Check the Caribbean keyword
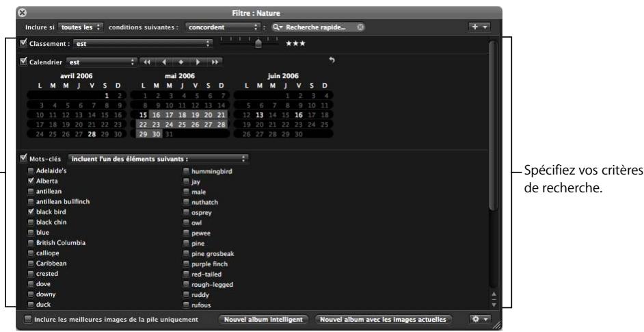Image resolution: width=644 pixels, height=332 pixels. (x=31, y=264)
